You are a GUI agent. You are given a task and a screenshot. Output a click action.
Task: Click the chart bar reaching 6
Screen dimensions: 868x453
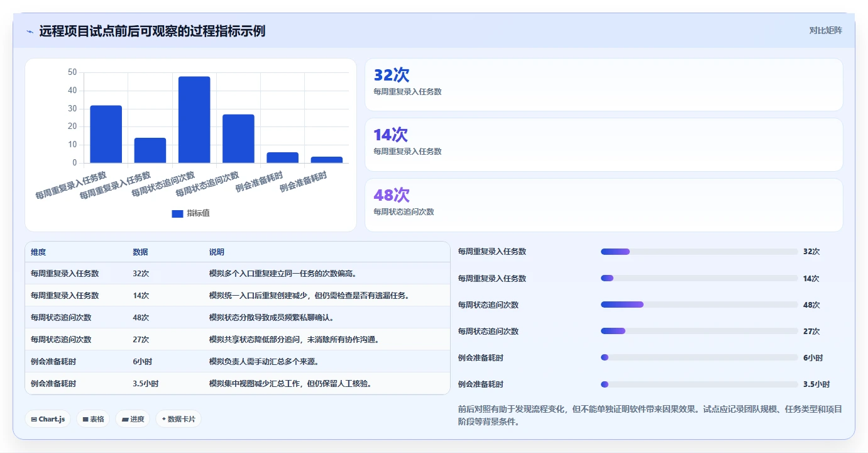[x=282, y=157]
